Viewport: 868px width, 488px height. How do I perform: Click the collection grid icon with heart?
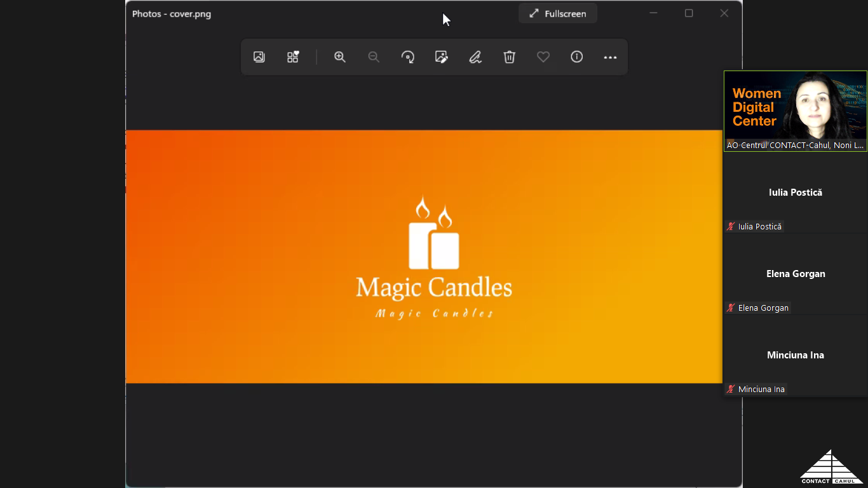click(293, 57)
